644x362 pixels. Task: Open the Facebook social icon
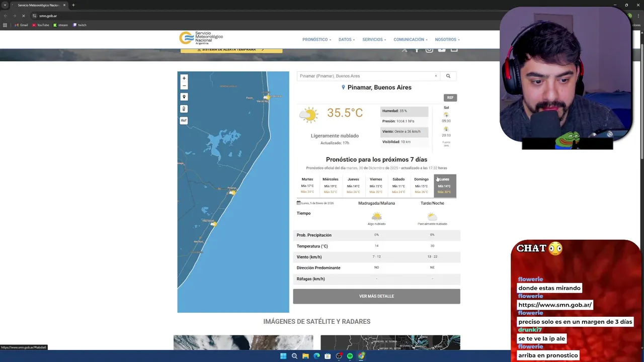coord(417,49)
